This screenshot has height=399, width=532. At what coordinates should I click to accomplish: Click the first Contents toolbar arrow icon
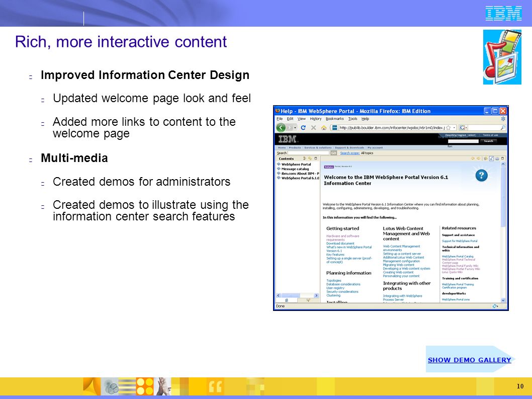[305, 158]
